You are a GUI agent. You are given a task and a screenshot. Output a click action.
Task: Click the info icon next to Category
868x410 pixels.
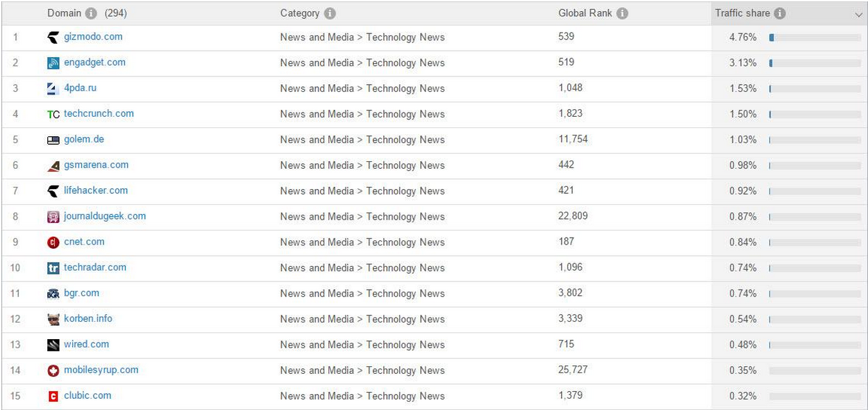330,13
